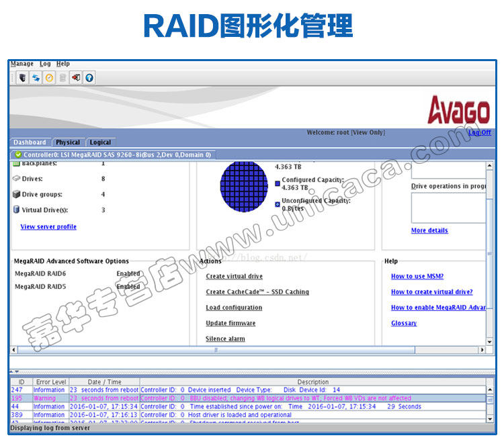Open the Help menu
This screenshot has width=504, height=446.
[x=63, y=64]
